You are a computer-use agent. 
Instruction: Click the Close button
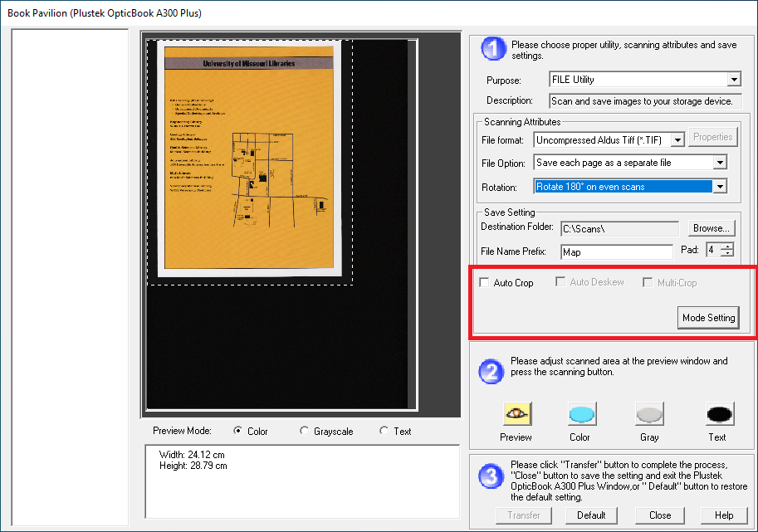(660, 515)
